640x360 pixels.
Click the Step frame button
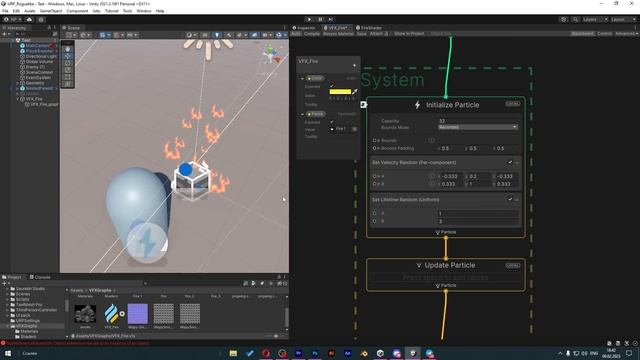click(331, 19)
